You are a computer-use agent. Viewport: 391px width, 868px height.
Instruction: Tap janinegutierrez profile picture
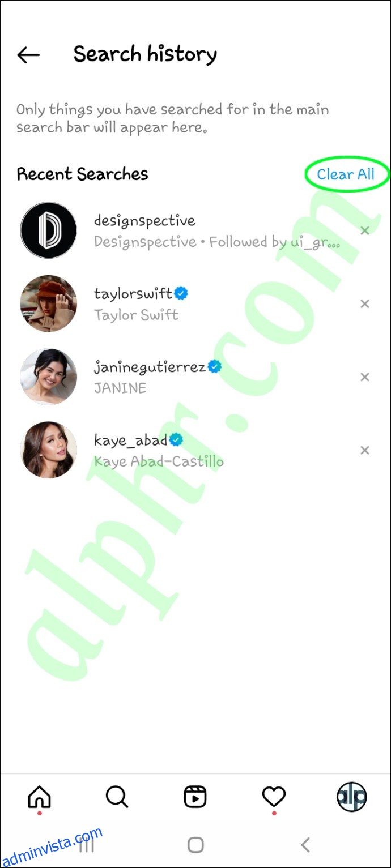click(x=48, y=377)
